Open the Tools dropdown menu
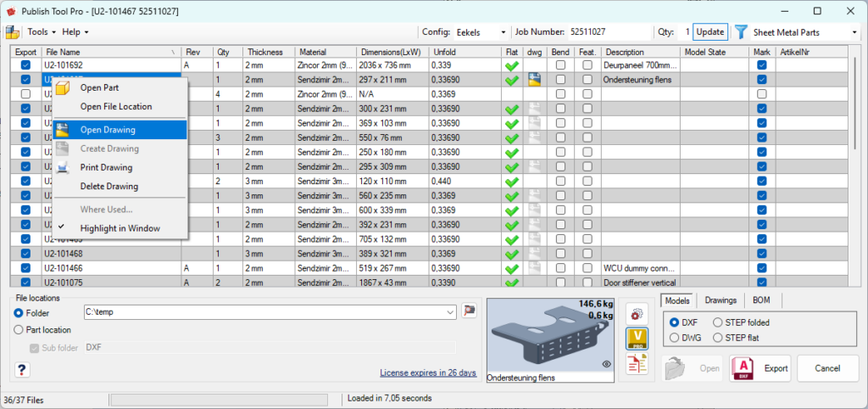Image resolution: width=868 pixels, height=409 pixels. 42,32
